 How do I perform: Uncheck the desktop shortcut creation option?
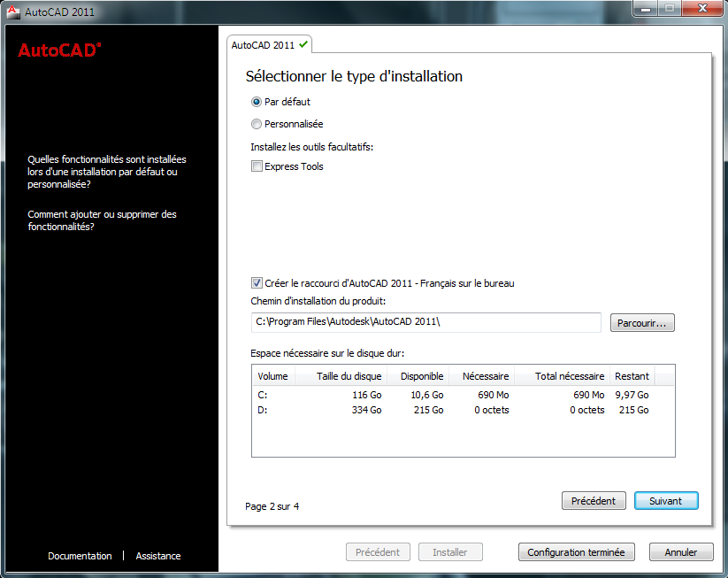pyautogui.click(x=257, y=283)
